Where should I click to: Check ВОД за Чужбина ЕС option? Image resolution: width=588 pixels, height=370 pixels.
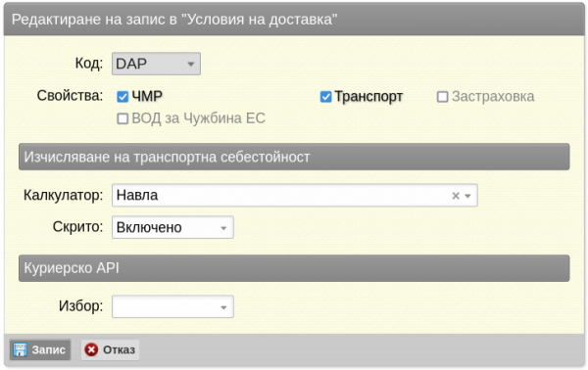pos(122,118)
